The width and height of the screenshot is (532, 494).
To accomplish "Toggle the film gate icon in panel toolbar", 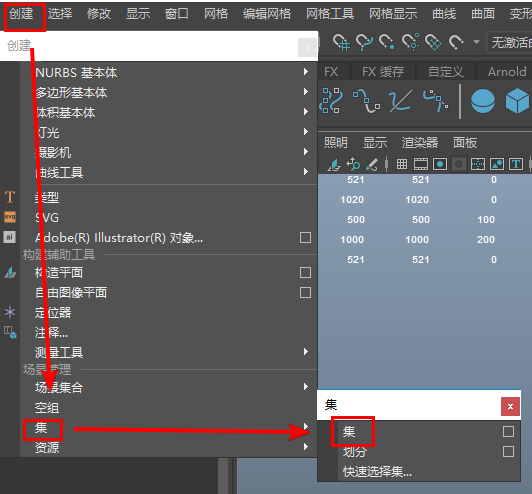I will (x=421, y=164).
